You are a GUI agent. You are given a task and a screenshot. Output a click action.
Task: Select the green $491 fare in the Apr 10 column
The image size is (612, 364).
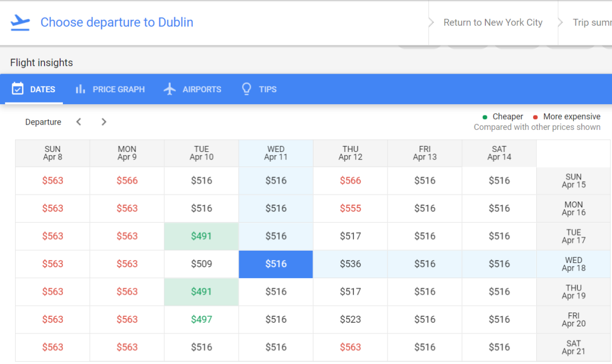tap(201, 236)
